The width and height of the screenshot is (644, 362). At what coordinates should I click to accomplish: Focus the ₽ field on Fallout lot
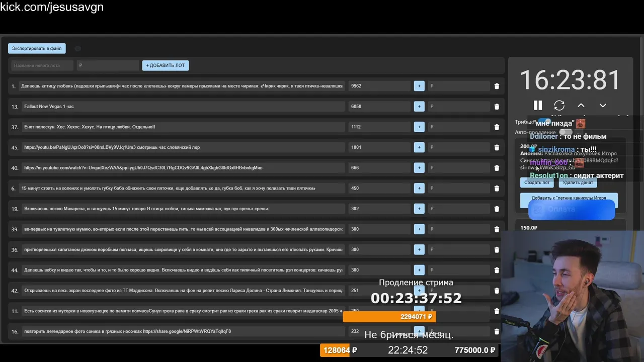[458, 107]
